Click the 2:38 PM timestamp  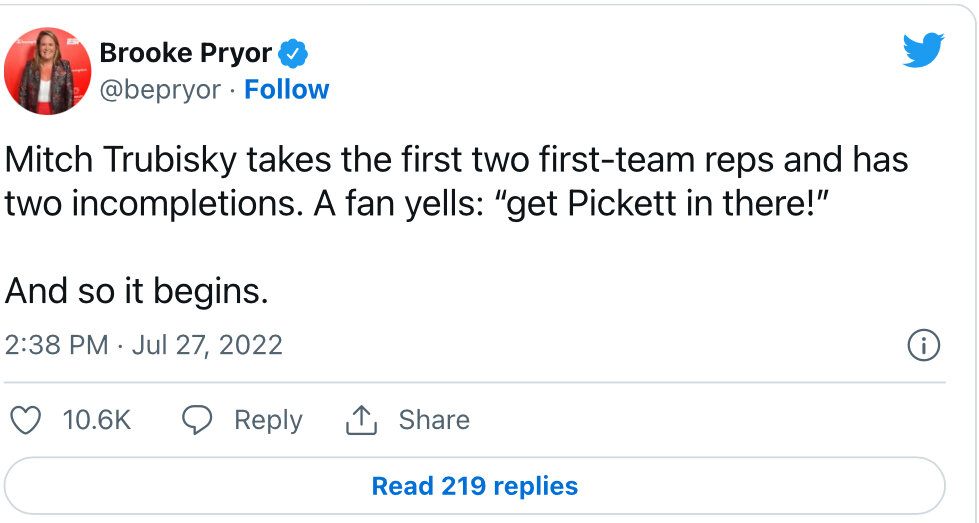(x=56, y=345)
